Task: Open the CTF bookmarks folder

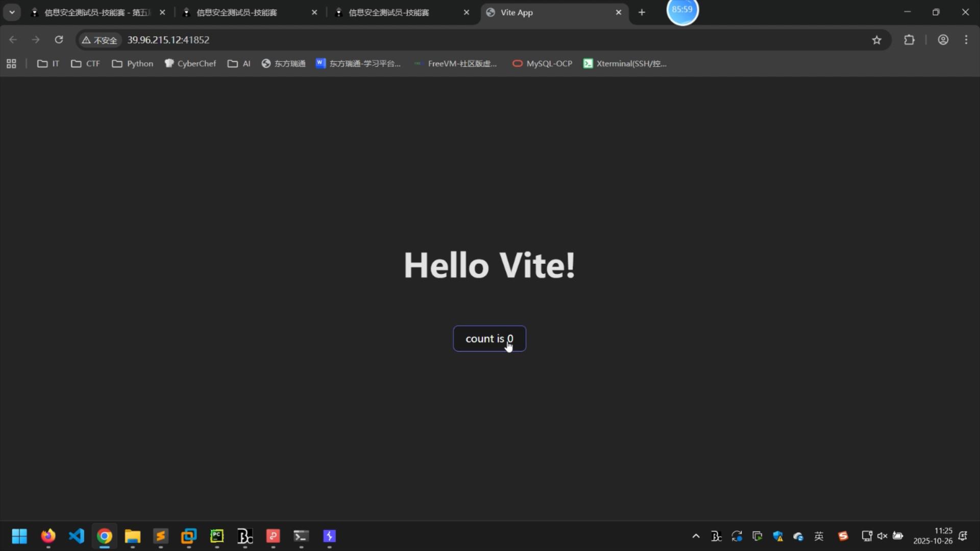Action: pyautogui.click(x=85, y=64)
